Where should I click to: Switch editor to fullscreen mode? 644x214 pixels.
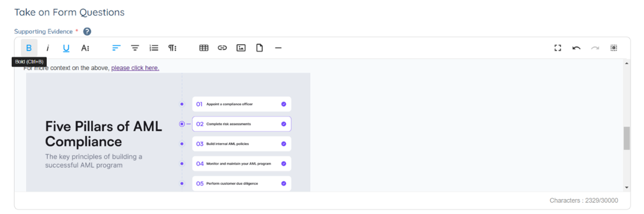(558, 48)
